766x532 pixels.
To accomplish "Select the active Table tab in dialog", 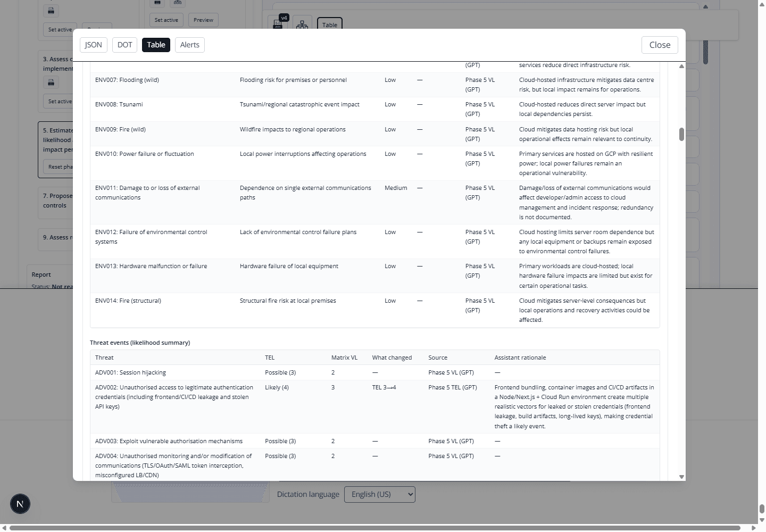I will (156, 45).
